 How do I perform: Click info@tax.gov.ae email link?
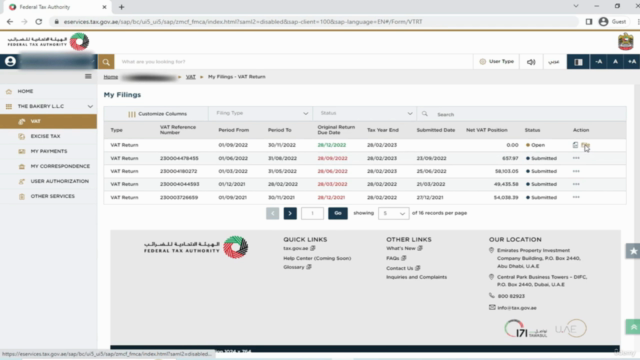coord(517,308)
